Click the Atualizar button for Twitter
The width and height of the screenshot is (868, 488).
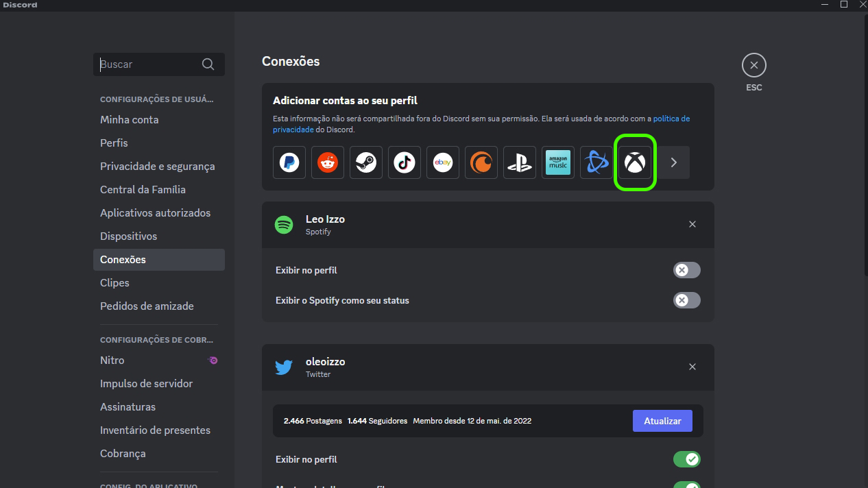[662, 421]
